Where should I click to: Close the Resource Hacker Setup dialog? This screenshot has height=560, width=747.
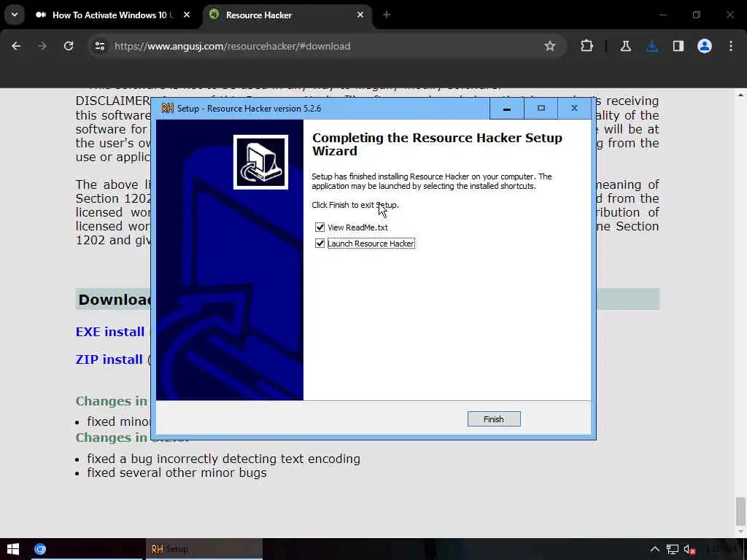point(574,109)
